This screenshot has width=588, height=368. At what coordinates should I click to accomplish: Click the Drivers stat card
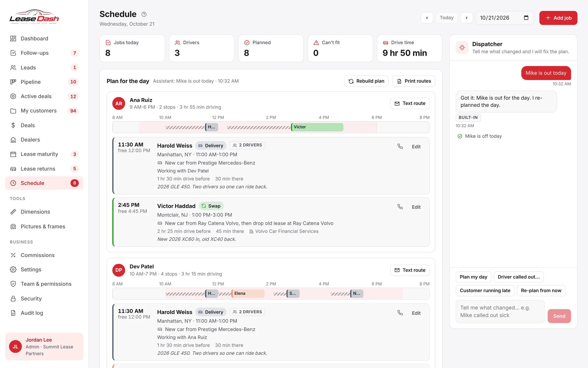[x=202, y=48]
